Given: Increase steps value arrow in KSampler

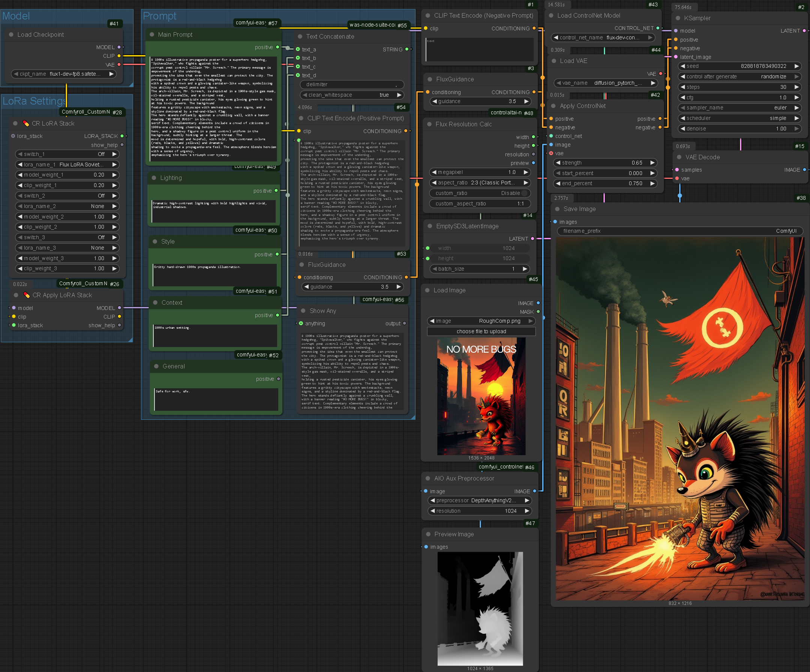Looking at the screenshot, I should (796, 87).
